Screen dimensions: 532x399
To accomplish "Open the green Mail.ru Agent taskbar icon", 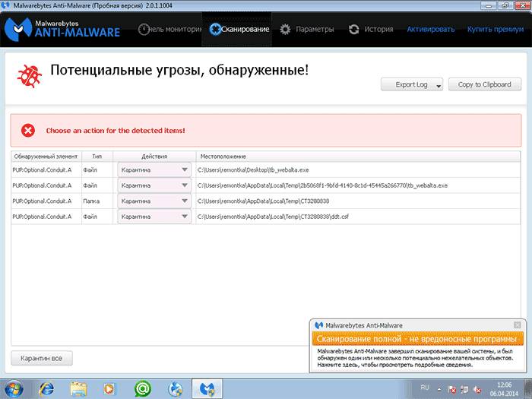I will click(x=142, y=388).
